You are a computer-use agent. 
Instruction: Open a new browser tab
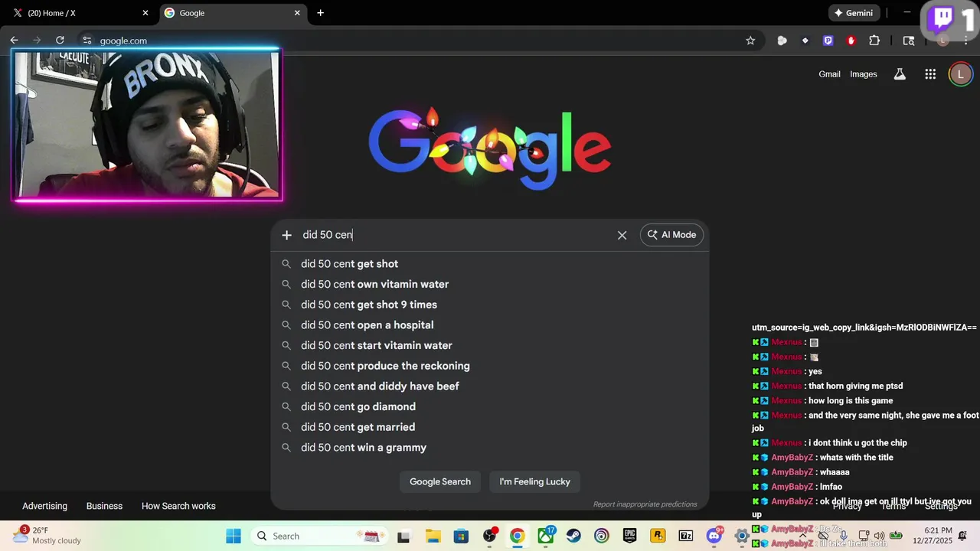[x=320, y=13]
